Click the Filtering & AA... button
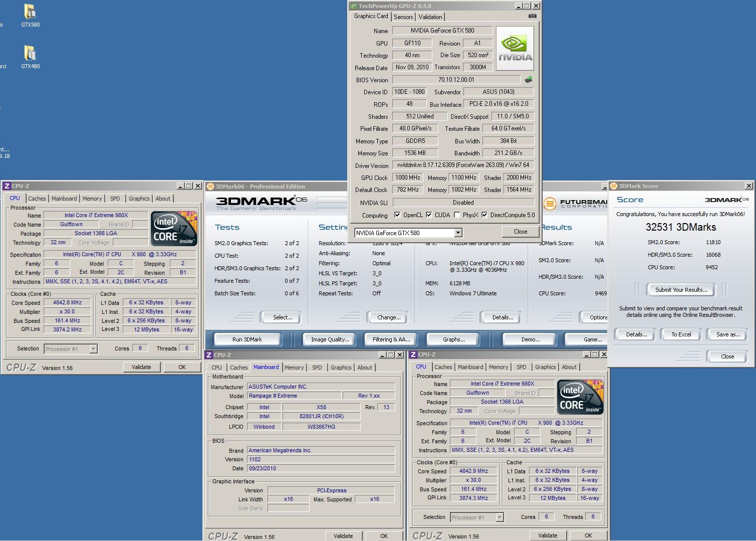 pos(391,339)
